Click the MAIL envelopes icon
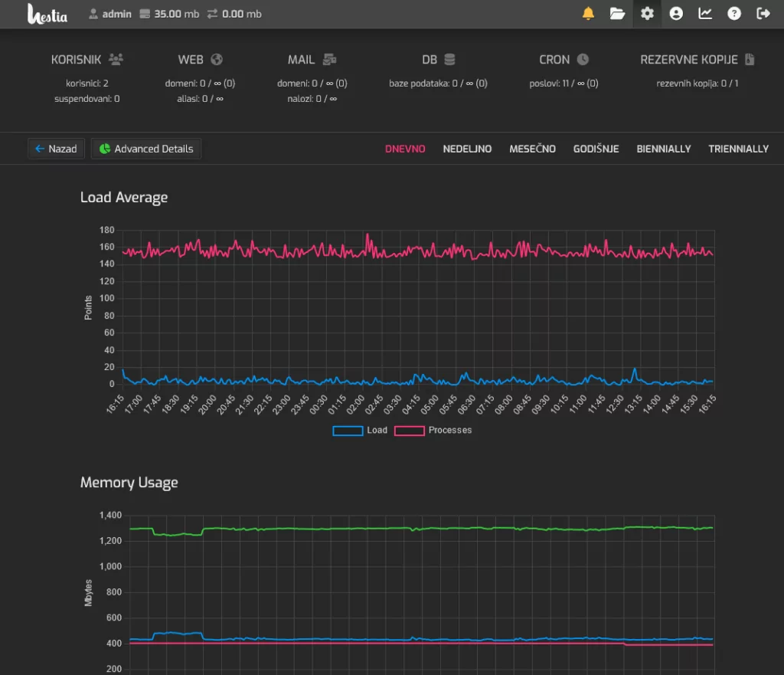Screen dimensions: 784x675 click(329, 60)
